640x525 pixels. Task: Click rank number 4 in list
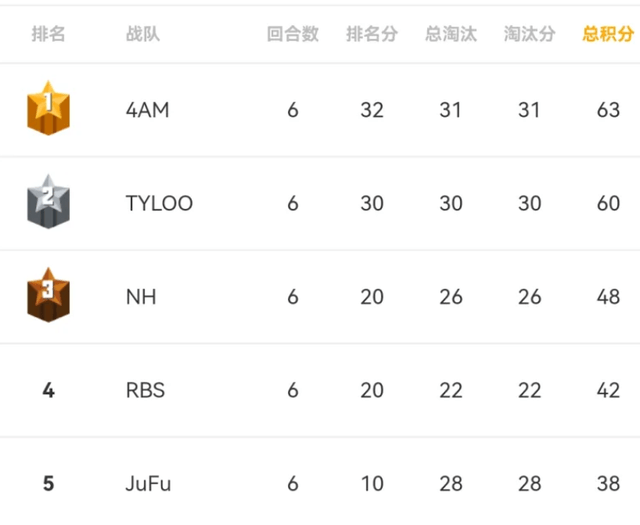[x=49, y=390]
